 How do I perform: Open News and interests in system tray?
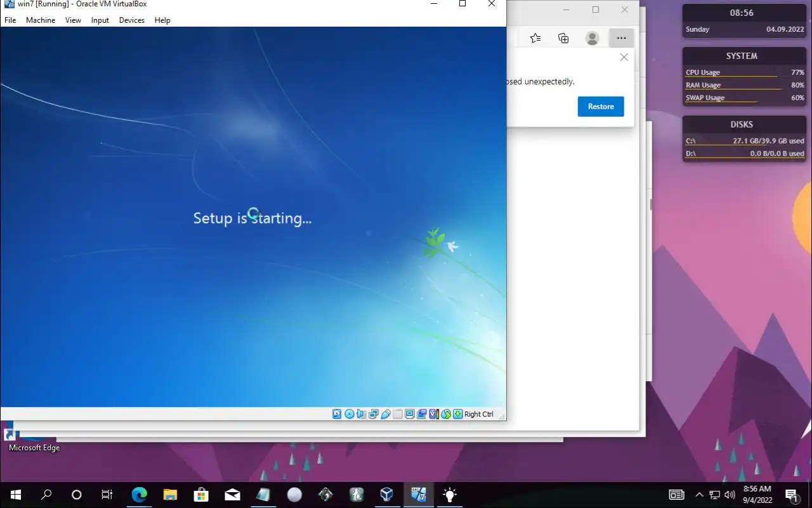point(676,495)
